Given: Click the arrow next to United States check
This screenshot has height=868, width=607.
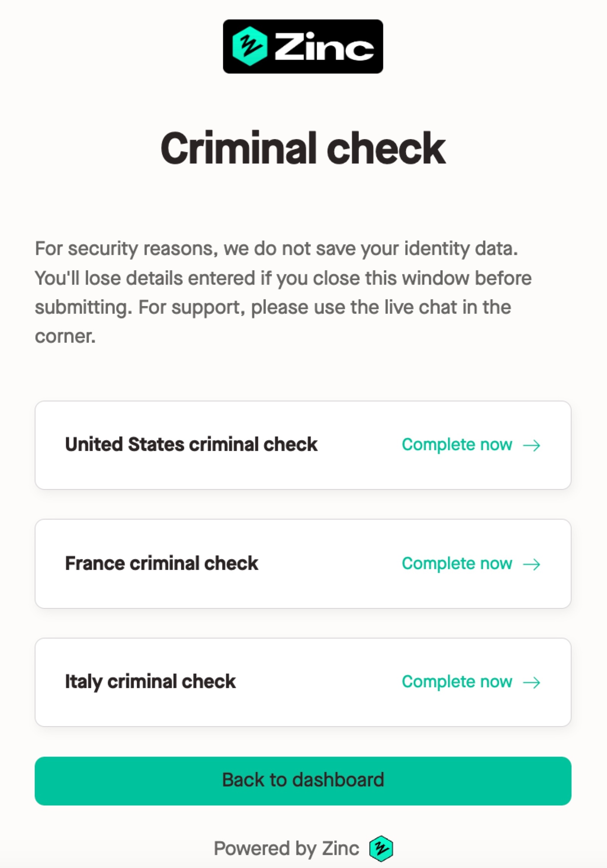Looking at the screenshot, I should point(532,445).
